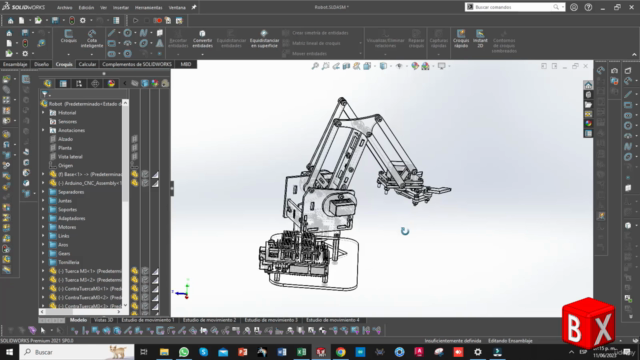
Task: Open the Custom Properties task pane tab
Action: (588, 133)
